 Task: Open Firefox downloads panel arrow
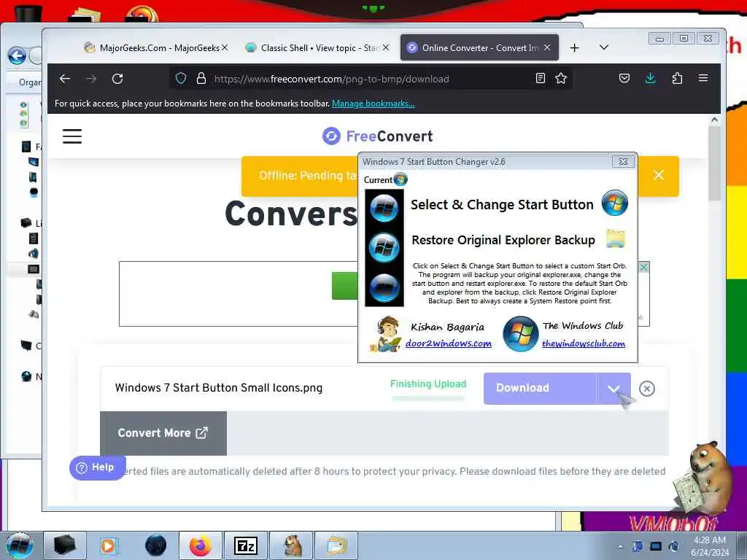tap(650, 78)
